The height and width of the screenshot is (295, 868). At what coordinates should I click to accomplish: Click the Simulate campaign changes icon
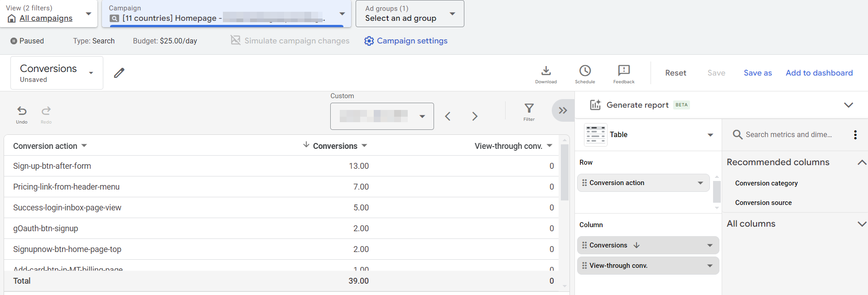236,40
